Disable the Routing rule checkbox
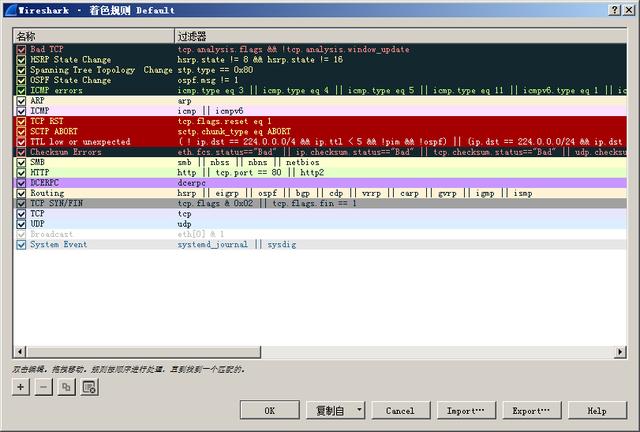This screenshot has height=432, width=640. (21, 193)
